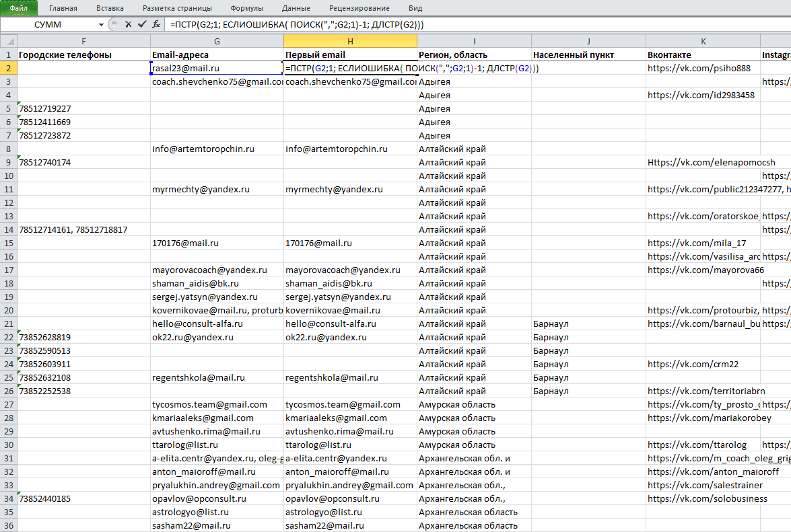Click Барнаул cell in row 21
This screenshot has height=532, width=791.
click(x=589, y=324)
